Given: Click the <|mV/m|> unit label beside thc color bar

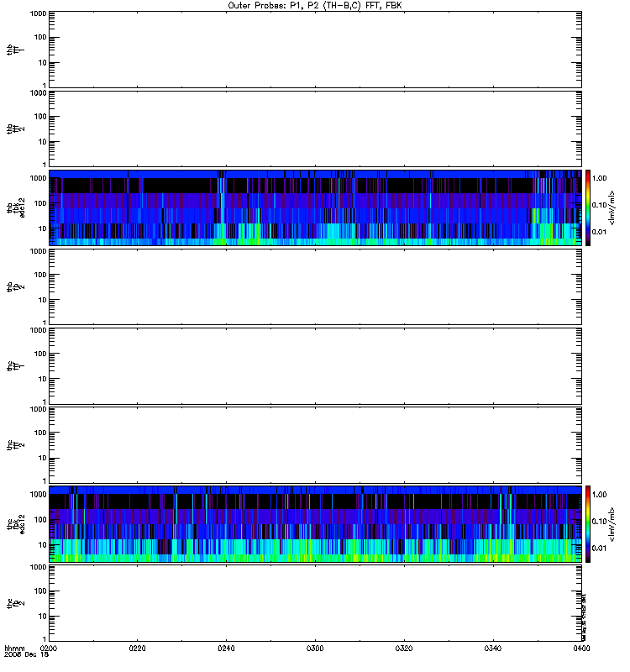Looking at the screenshot, I should (612, 524).
